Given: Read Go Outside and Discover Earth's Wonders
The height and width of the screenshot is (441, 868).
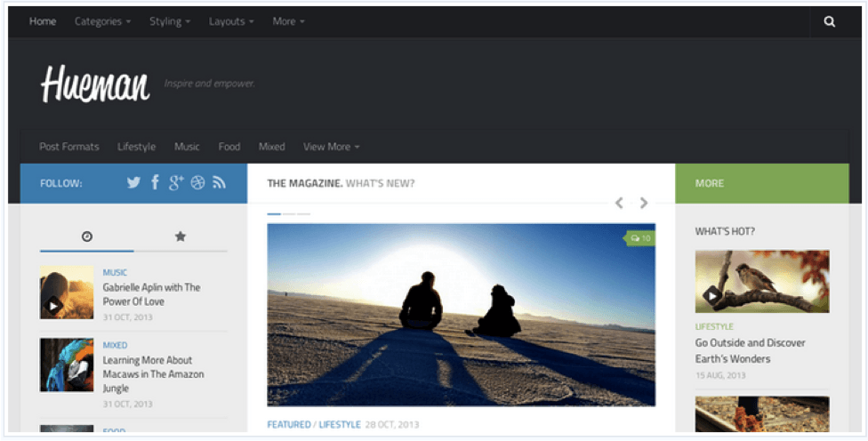Looking at the screenshot, I should tap(750, 351).
